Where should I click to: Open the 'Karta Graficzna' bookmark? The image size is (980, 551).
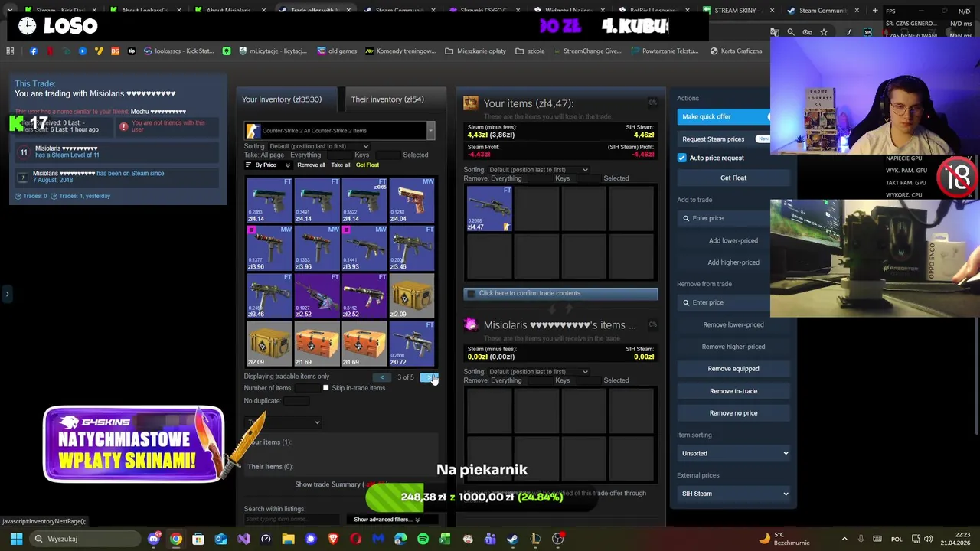pyautogui.click(x=736, y=51)
